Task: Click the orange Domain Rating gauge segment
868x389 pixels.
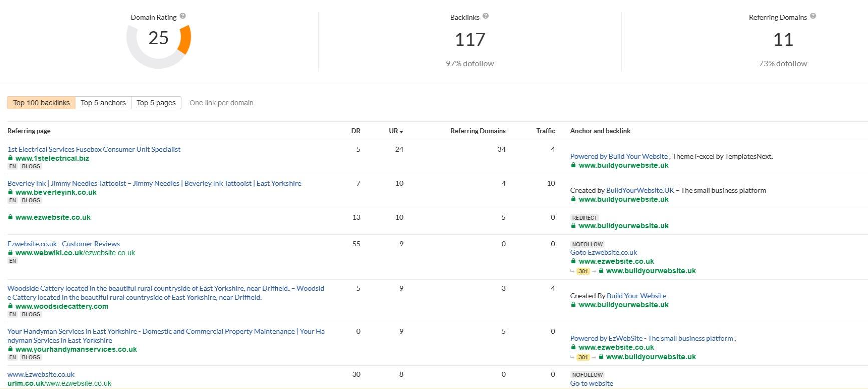Action: 185,40
